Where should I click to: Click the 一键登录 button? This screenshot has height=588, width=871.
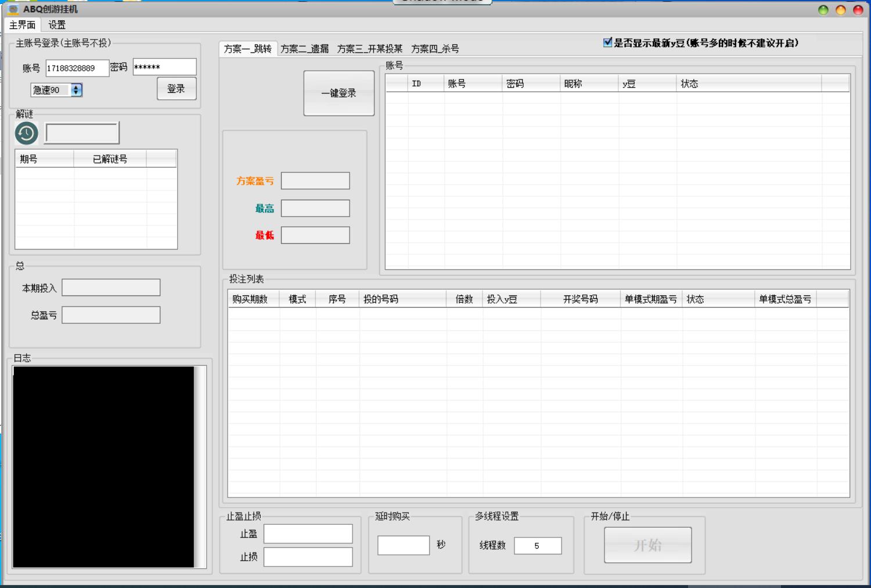339,93
